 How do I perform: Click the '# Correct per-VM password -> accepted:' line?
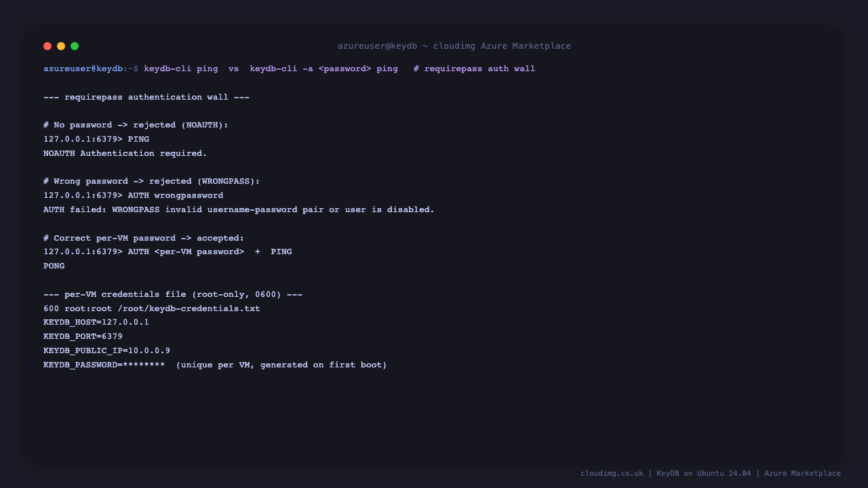[144, 239]
